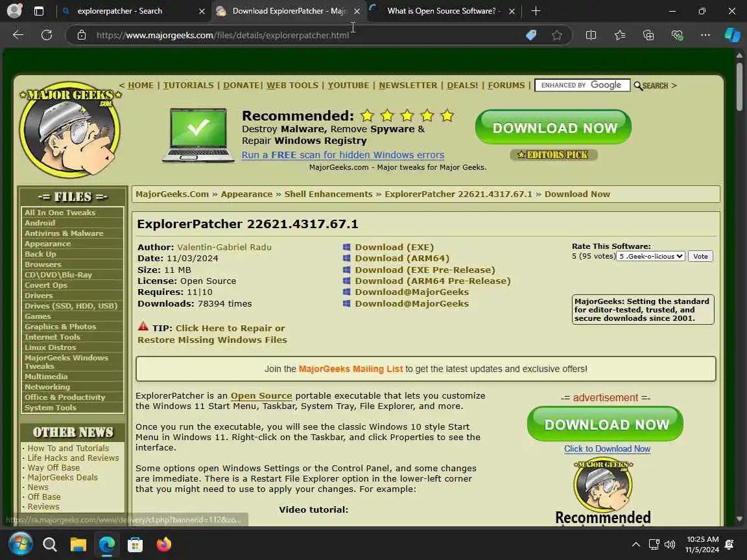The width and height of the screenshot is (747, 560).
Task: Open the FORUMS nav item
Action: [x=506, y=86]
